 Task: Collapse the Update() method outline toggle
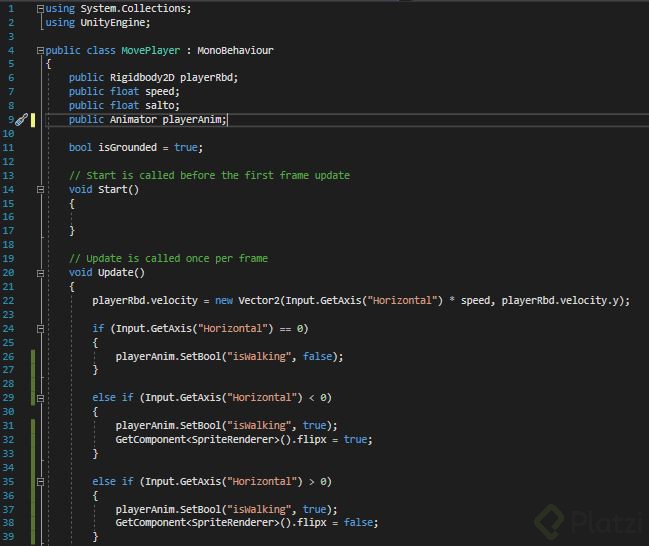[40, 273]
